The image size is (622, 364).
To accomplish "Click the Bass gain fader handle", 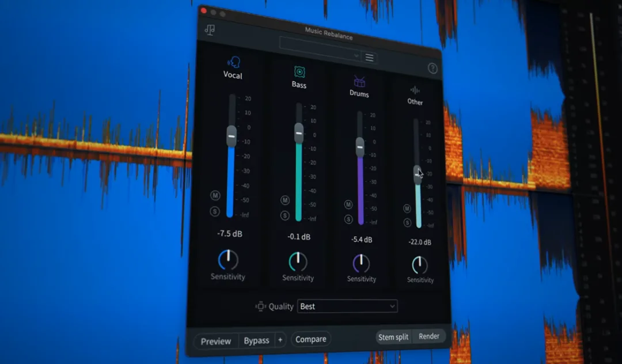I will 299,133.
